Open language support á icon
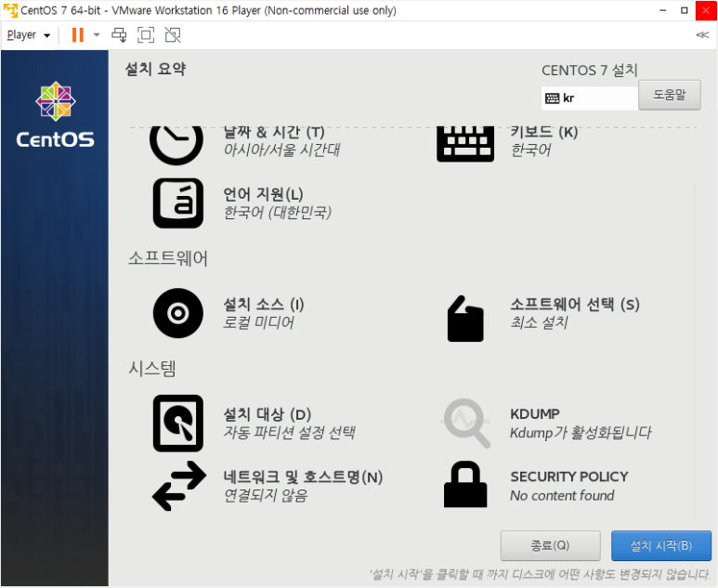 pyautogui.click(x=178, y=203)
